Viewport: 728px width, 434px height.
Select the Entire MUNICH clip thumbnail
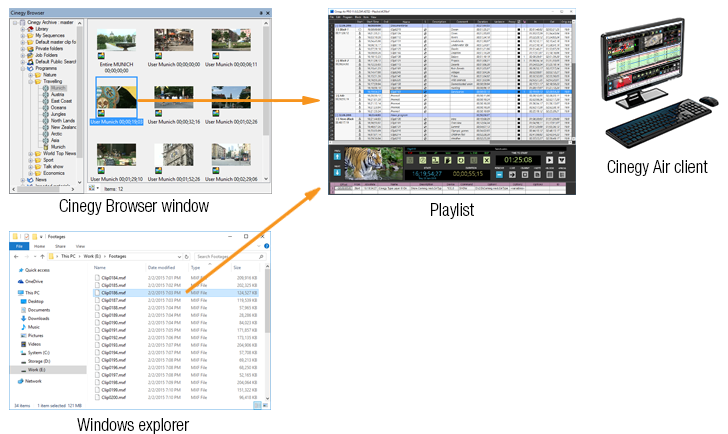point(116,40)
